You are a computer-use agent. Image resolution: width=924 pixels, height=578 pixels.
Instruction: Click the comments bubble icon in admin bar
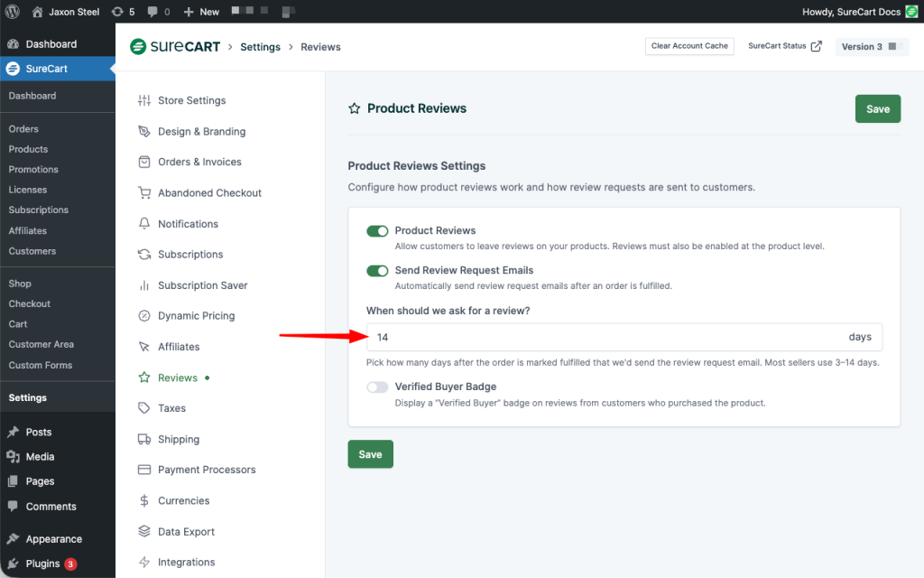(152, 12)
